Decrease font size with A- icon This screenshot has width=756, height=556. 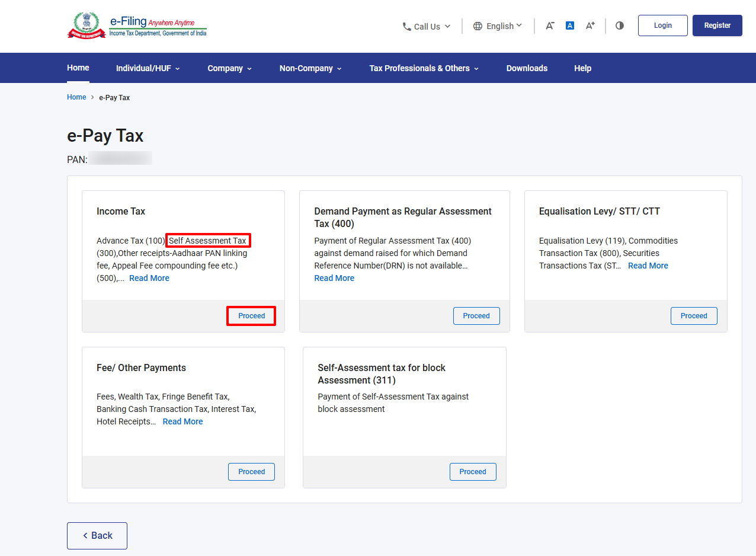pyautogui.click(x=550, y=25)
